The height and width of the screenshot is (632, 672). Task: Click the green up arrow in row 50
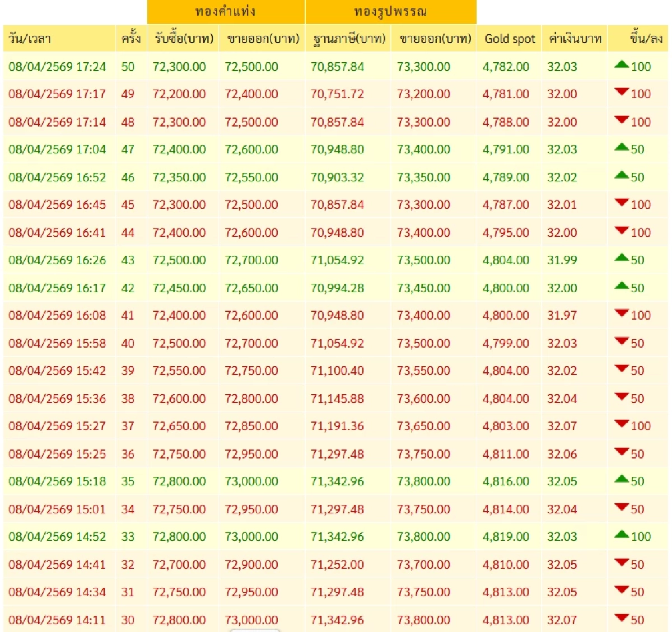click(x=621, y=65)
